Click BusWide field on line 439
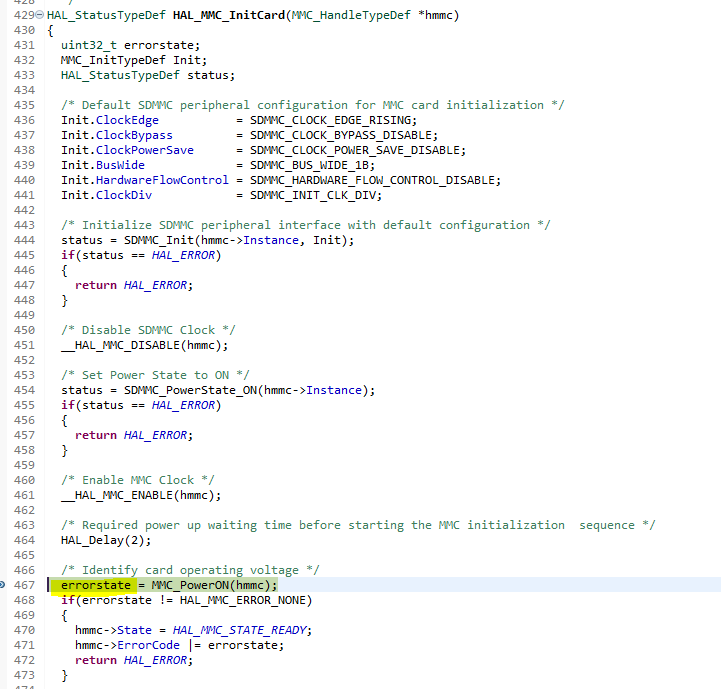Screen dimensions: 721x689 pos(120,165)
